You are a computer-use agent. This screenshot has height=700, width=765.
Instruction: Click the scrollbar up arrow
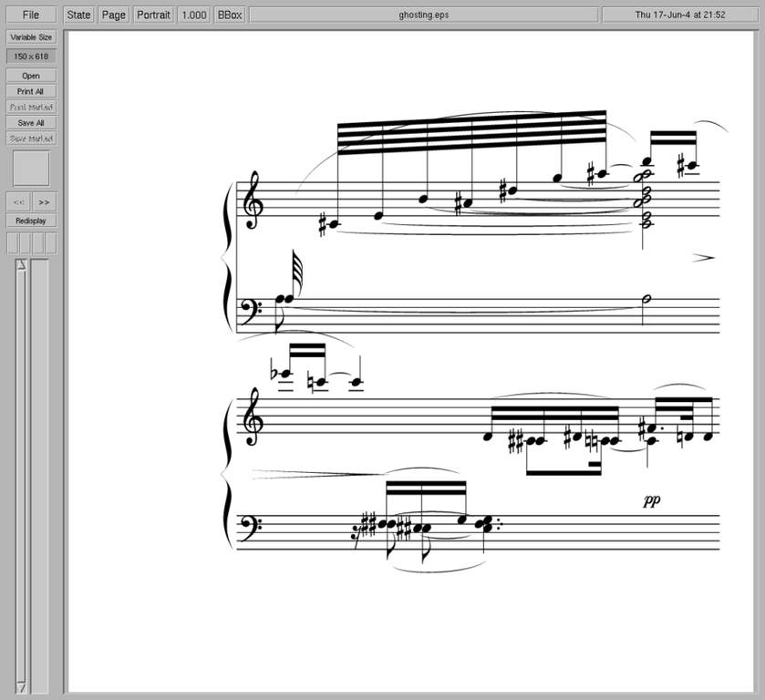[x=21, y=264]
